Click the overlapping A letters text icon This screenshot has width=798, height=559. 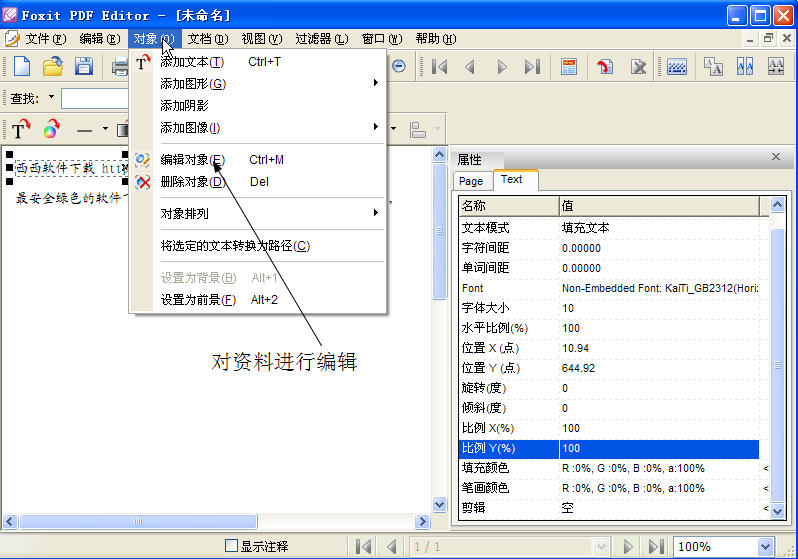713,67
